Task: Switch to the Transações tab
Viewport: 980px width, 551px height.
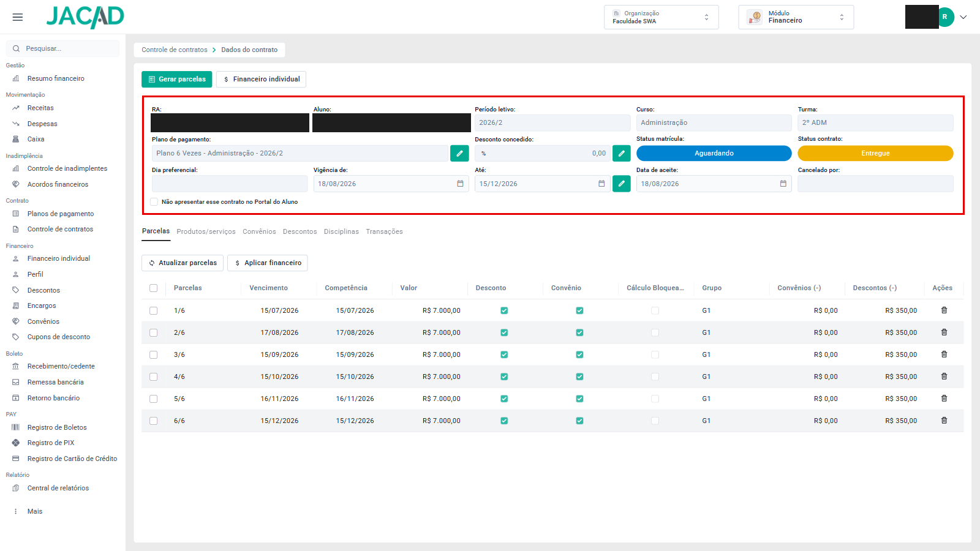Action: tap(384, 231)
